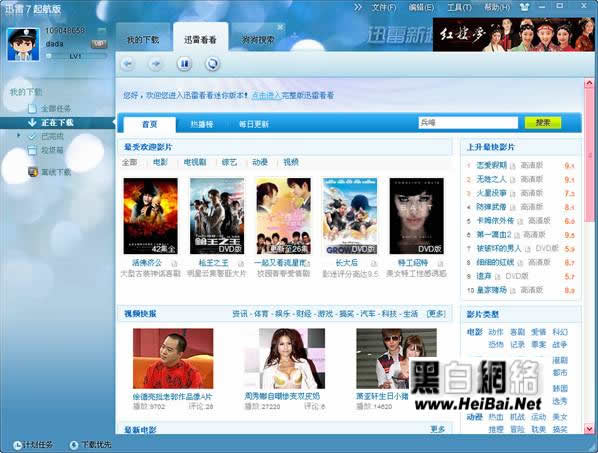Click the pause/stop loading toolbar button
The height and width of the screenshot is (453, 598).
(184, 64)
